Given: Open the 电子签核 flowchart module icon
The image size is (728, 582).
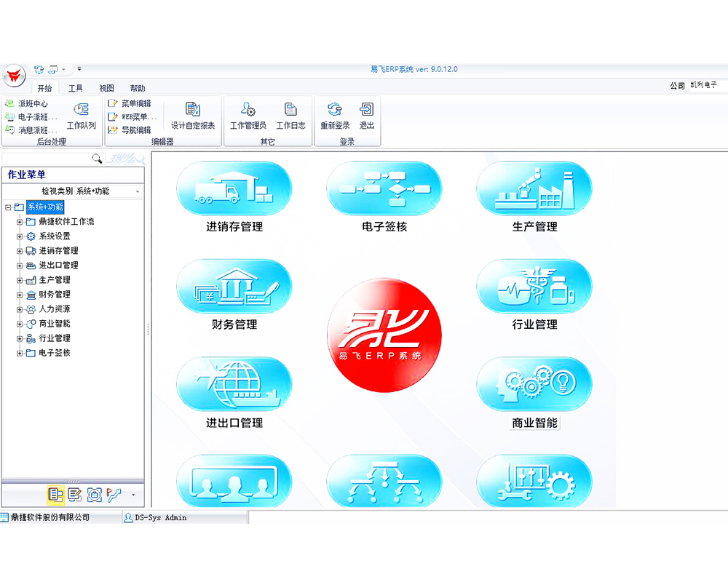Looking at the screenshot, I should pyautogui.click(x=384, y=188).
